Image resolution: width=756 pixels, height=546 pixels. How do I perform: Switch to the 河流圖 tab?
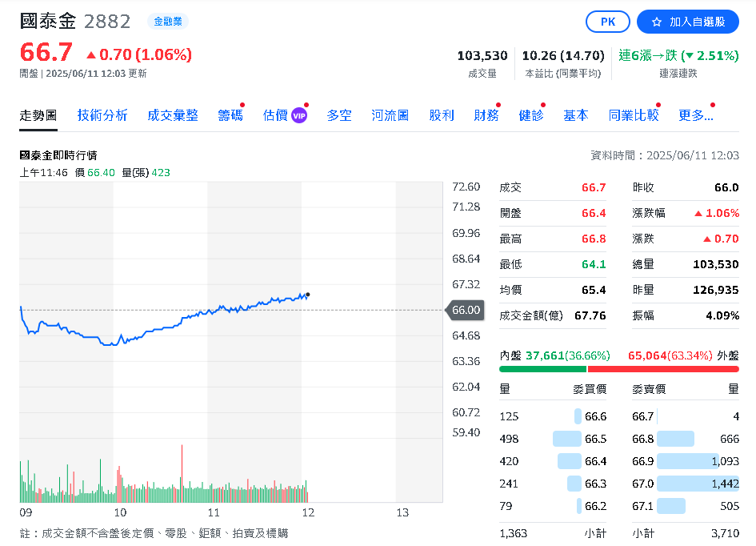pos(390,115)
